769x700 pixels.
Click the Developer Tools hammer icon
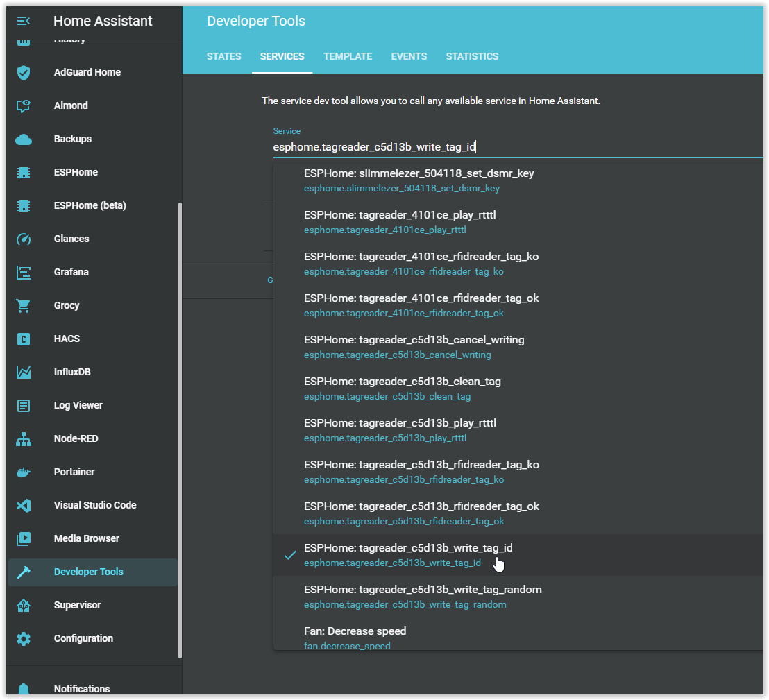(x=23, y=572)
